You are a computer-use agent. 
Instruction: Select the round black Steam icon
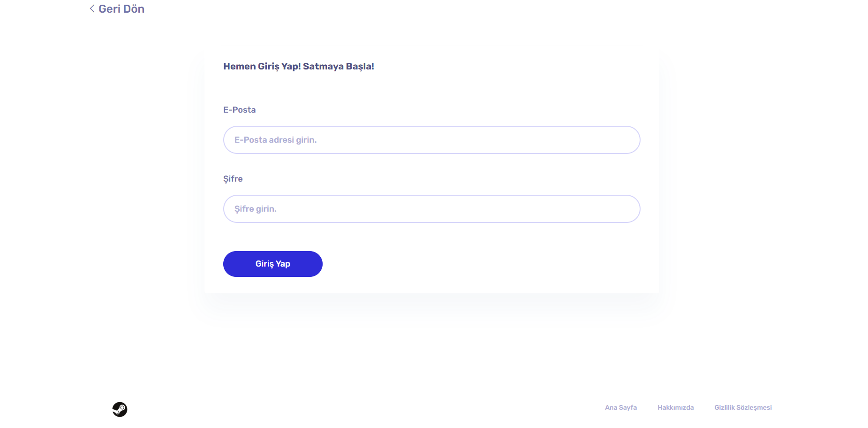tap(120, 409)
